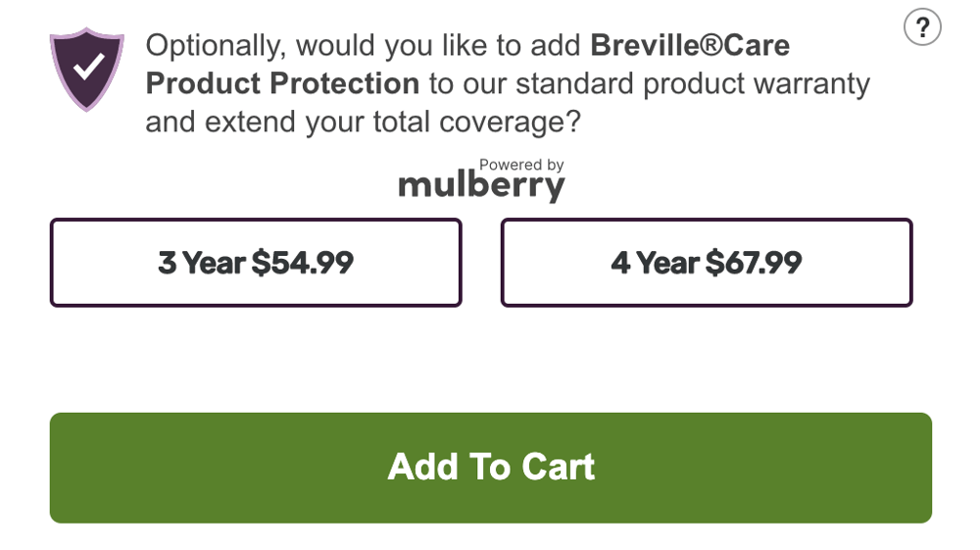Select the 3 Year $54.99 plan
The image size is (980, 550).
coord(256,263)
